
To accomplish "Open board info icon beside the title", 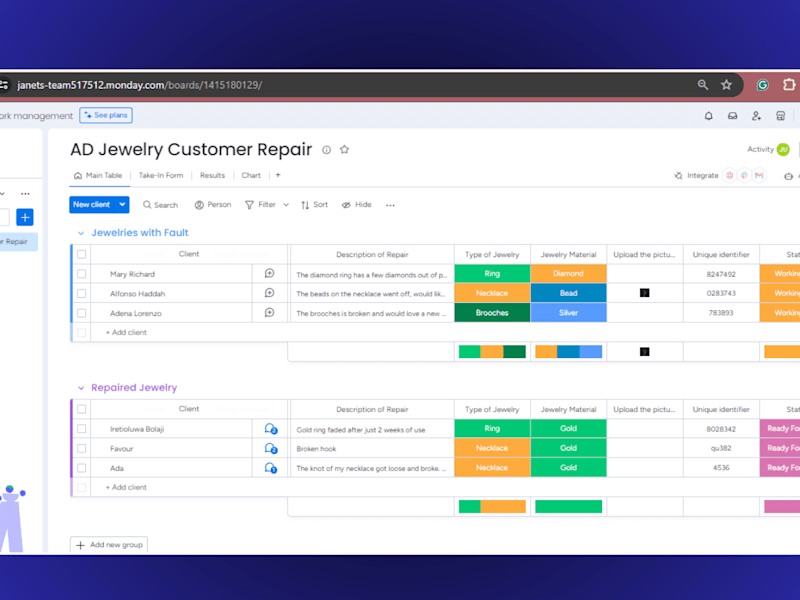I will [x=327, y=149].
